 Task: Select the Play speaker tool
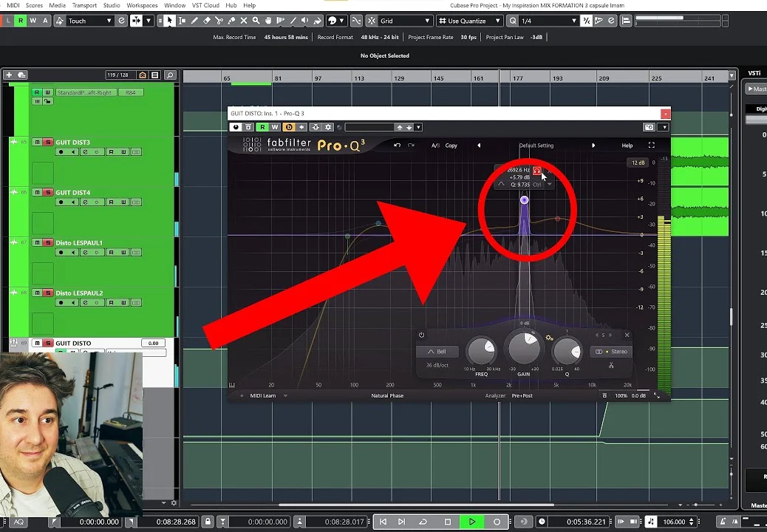[304, 21]
